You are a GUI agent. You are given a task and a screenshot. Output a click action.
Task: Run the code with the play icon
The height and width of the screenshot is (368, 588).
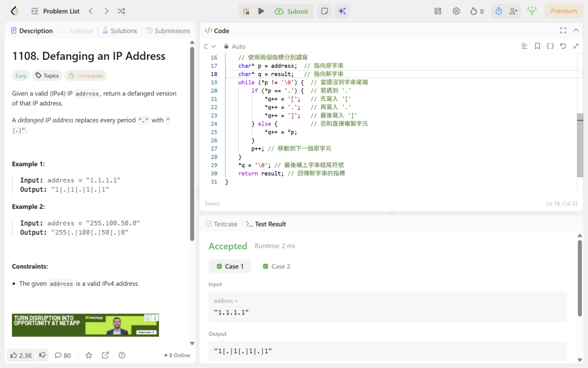coord(261,11)
